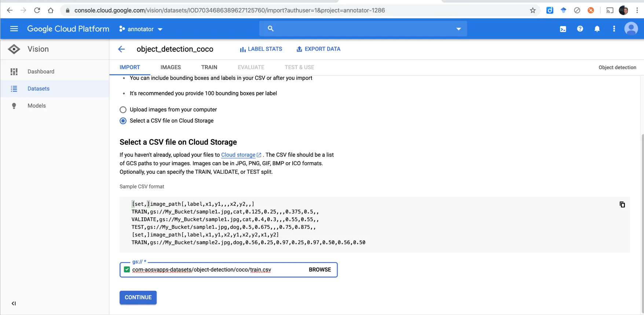View notifications bell in header

tap(597, 29)
